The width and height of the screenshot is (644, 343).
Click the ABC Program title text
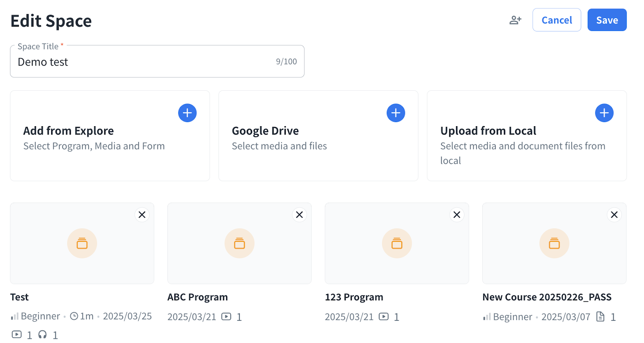pos(198,297)
